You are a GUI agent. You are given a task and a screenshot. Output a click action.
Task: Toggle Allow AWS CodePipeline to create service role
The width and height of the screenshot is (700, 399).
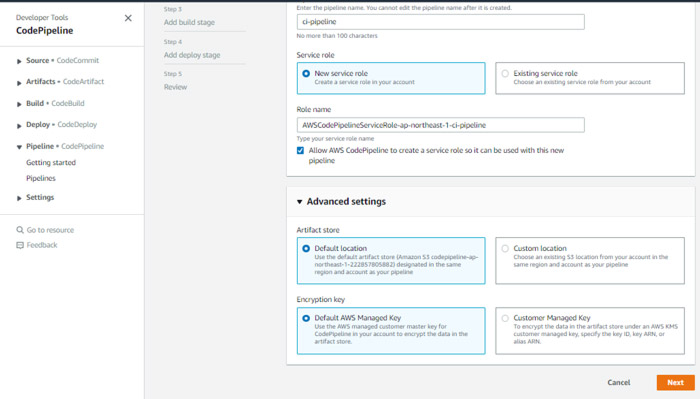[x=300, y=150]
